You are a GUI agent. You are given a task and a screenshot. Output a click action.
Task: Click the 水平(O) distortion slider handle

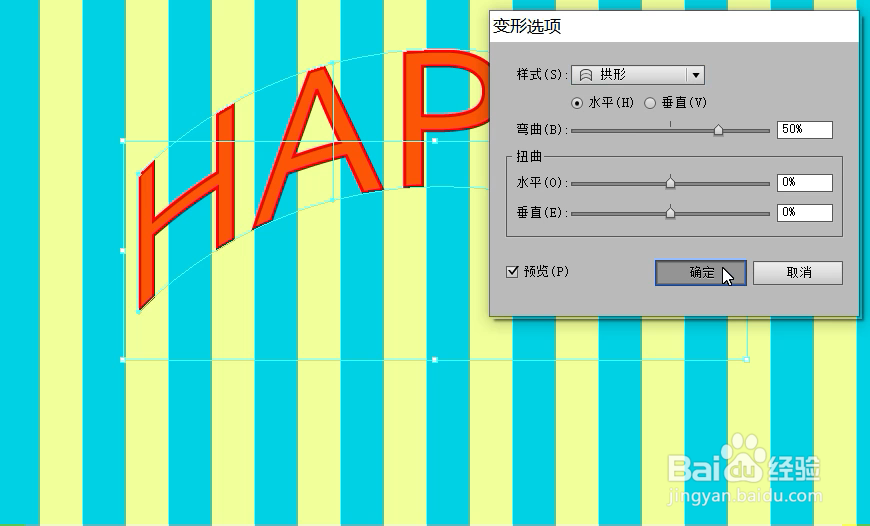(x=670, y=183)
